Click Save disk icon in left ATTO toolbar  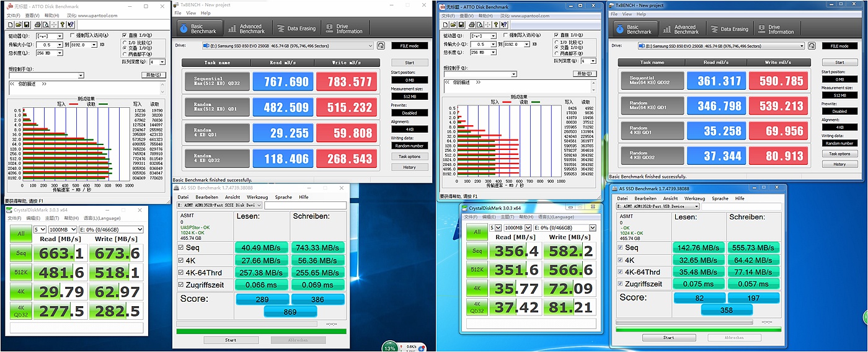click(x=27, y=25)
